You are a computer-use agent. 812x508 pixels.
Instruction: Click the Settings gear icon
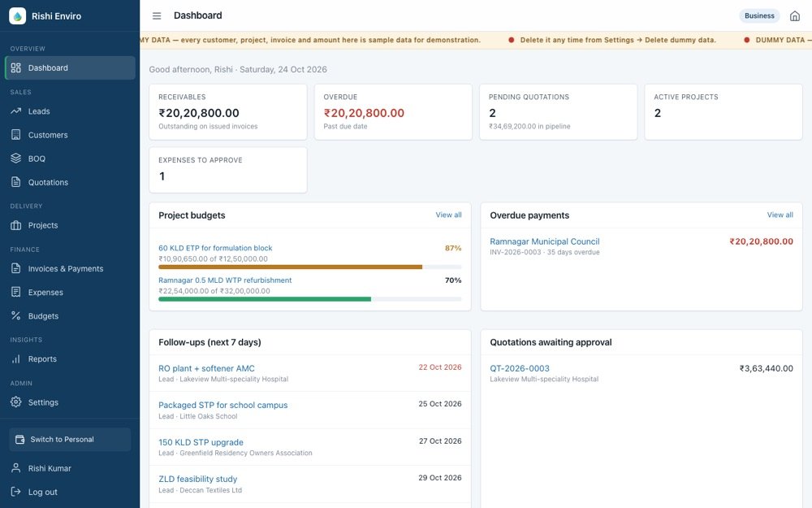(x=16, y=402)
